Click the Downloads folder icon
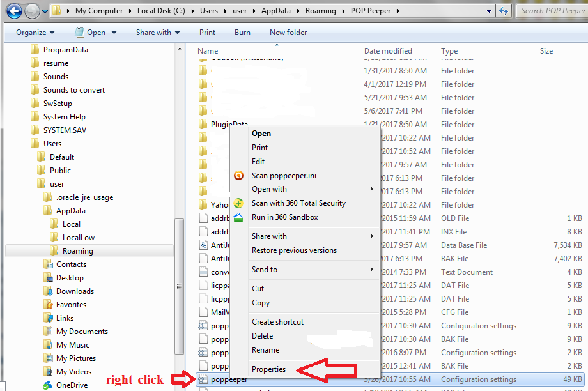 [x=48, y=291]
